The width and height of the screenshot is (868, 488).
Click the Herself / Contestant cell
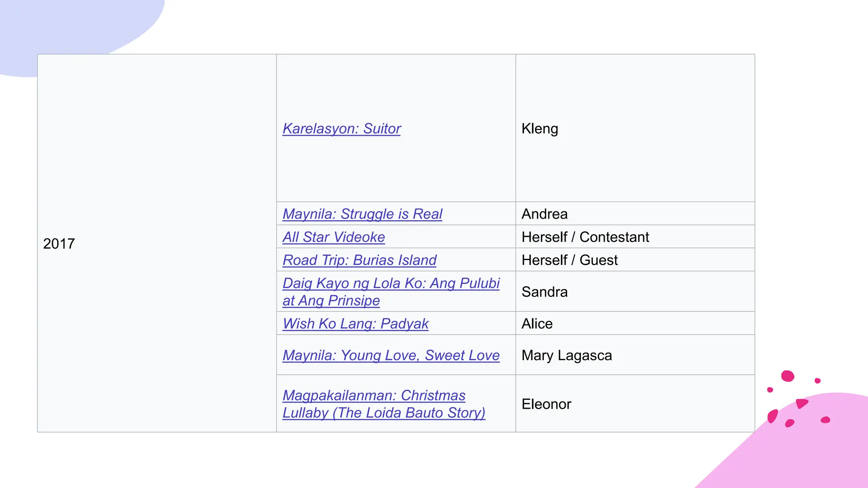(635, 237)
